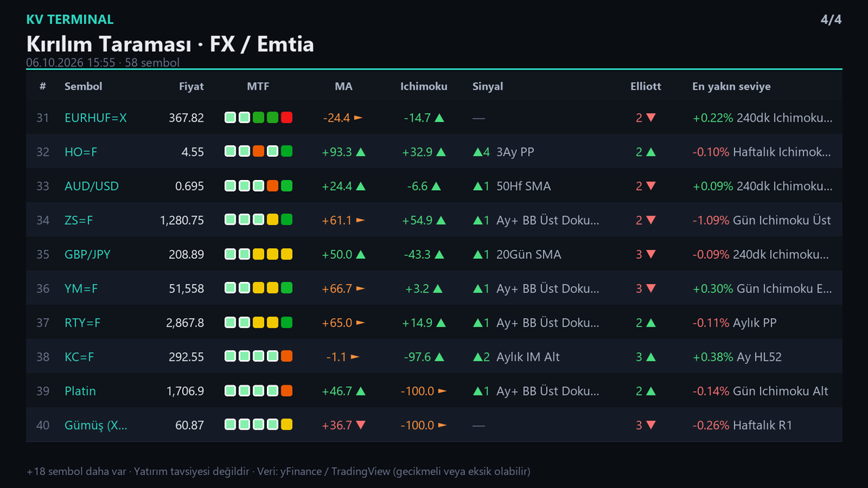The height and width of the screenshot is (488, 868).
Task: Click the Elliott up arrow in KC=F row
Action: click(651, 357)
